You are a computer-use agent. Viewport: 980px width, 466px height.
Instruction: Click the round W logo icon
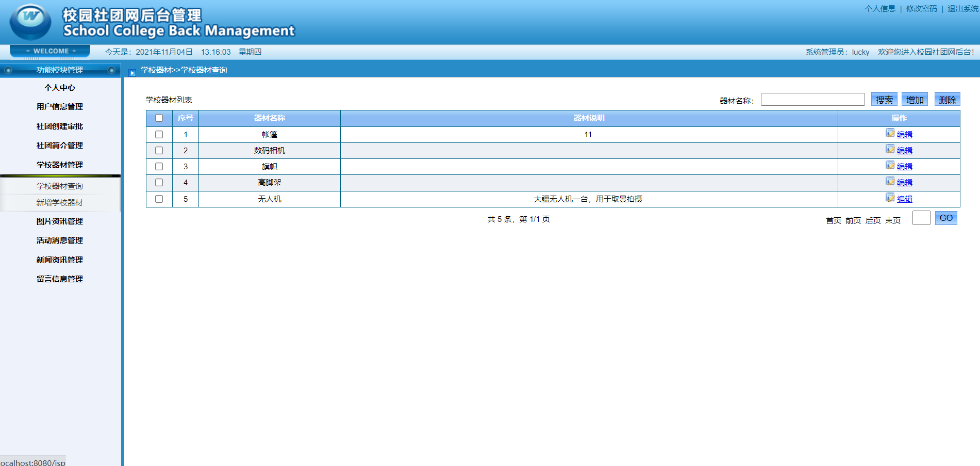point(30,21)
